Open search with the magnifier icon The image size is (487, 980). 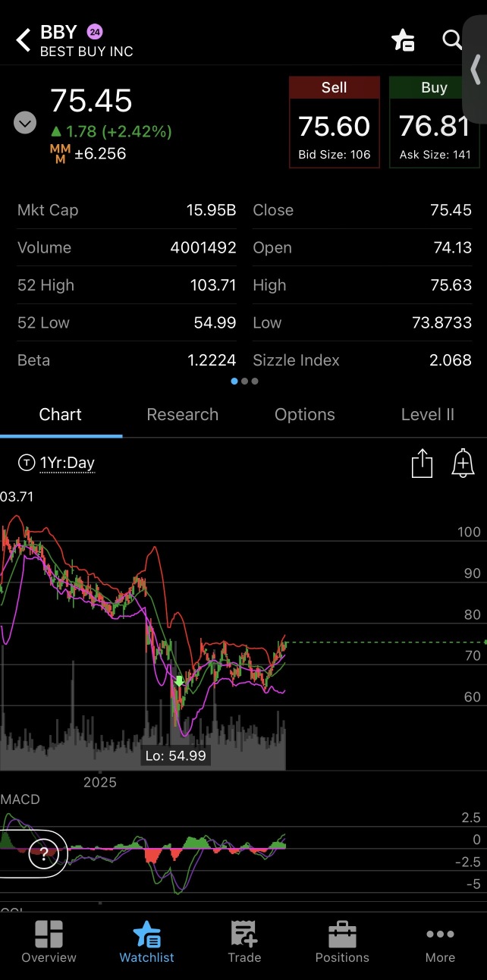coord(452,40)
